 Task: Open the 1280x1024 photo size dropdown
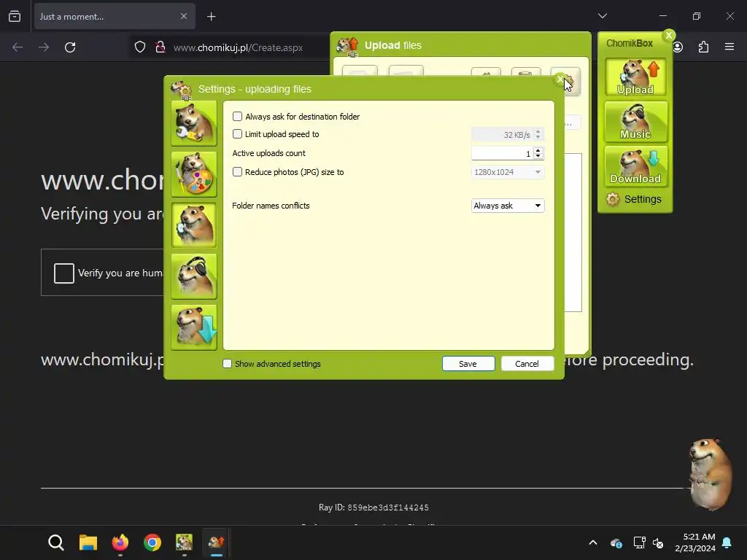508,172
